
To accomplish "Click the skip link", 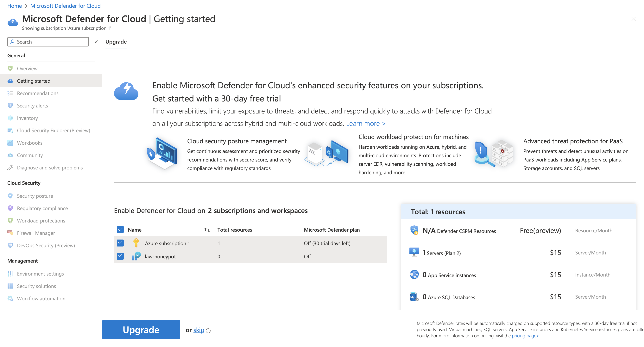I will coord(199,330).
